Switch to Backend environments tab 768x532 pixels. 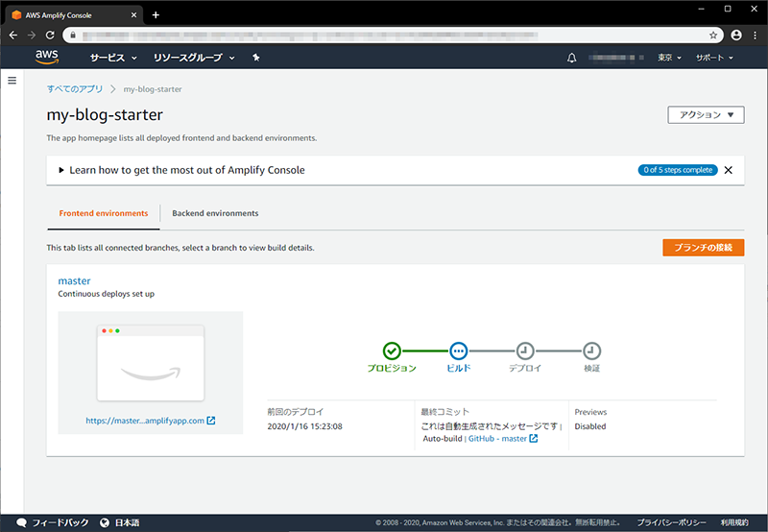215,213
